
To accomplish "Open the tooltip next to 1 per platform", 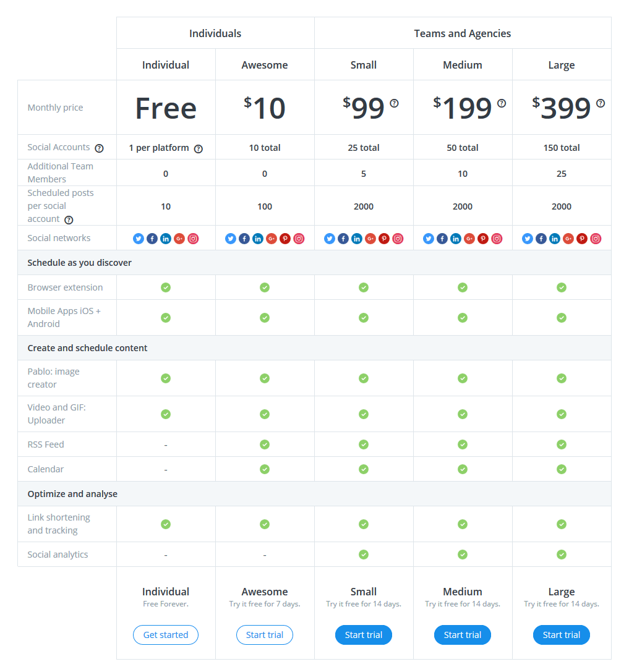I will 198,148.
